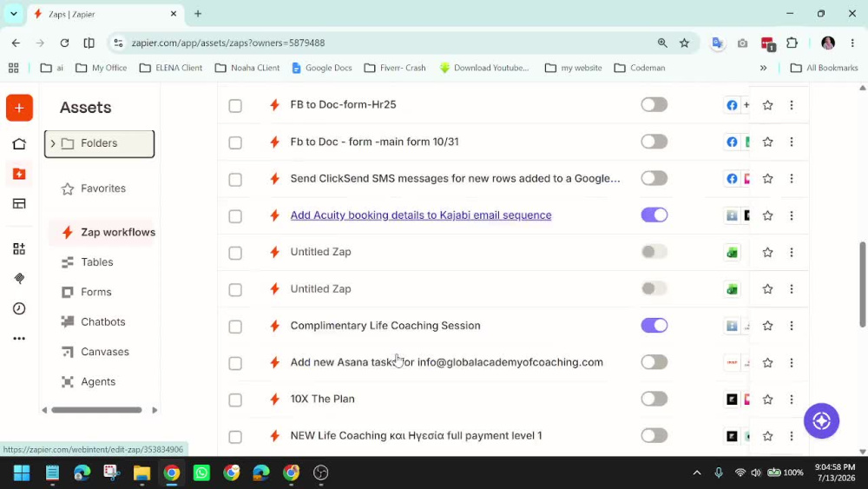Open All Bookmarks folder

(825, 68)
